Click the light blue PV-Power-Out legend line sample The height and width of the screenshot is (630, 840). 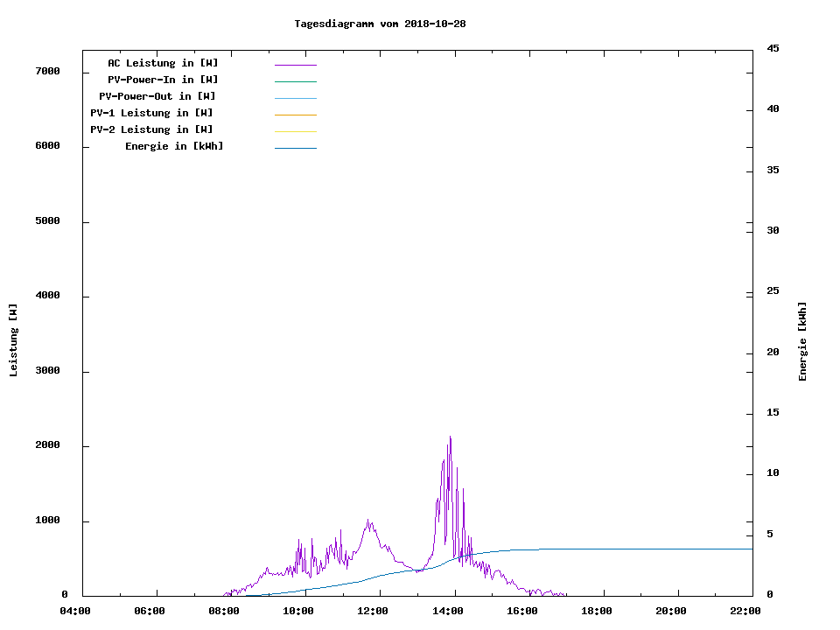(295, 98)
